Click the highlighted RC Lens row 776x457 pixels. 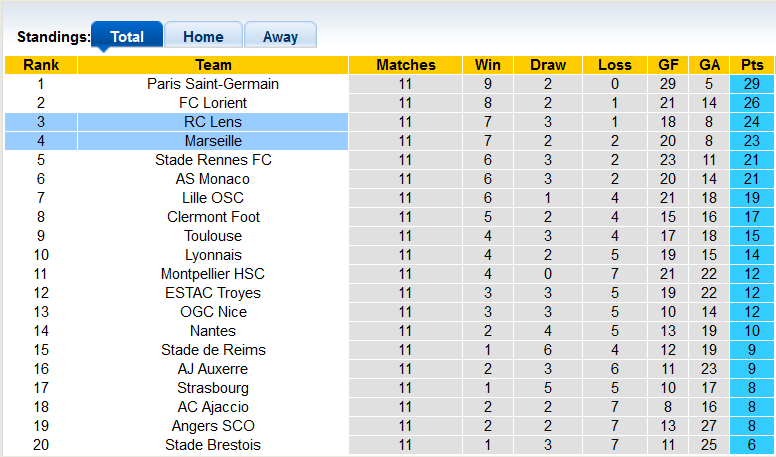(213, 122)
